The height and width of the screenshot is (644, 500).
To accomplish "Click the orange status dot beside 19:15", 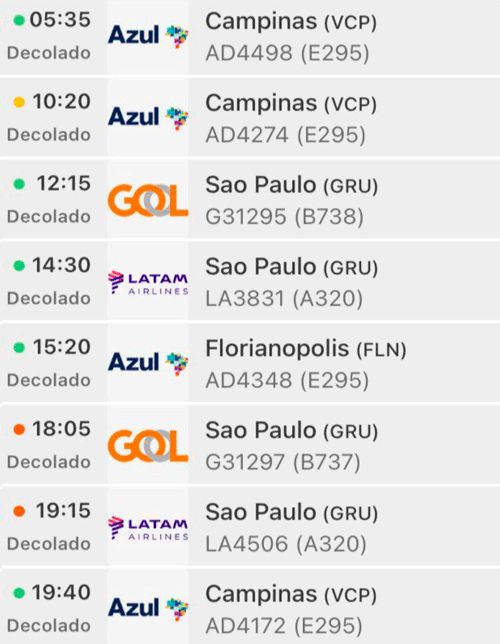I will click(x=19, y=511).
